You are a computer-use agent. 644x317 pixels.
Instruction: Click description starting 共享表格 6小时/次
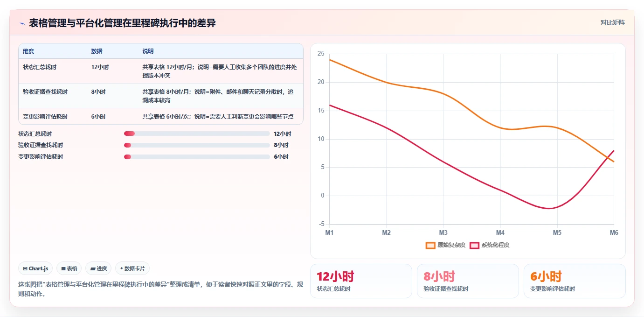tap(218, 117)
